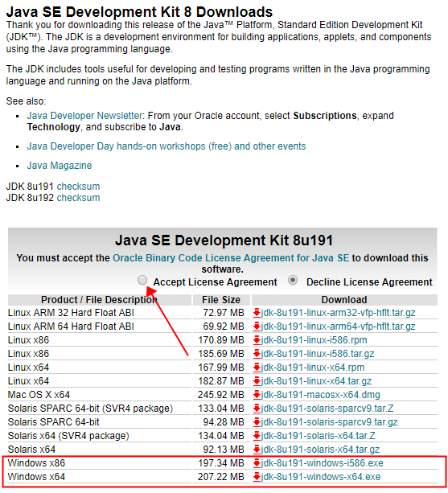Select the Decline License Agreement radio button
The image size is (448, 493).
293,280
